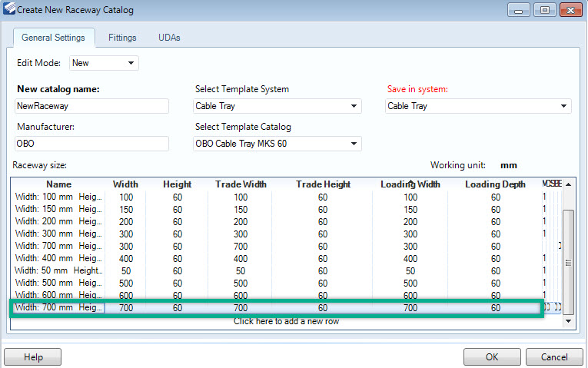Screen dimensions: 588x368
Task: Click the Width column header
Action: pos(125,184)
